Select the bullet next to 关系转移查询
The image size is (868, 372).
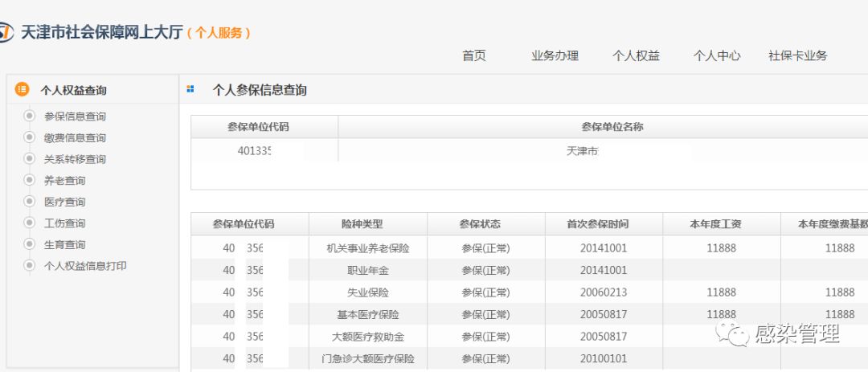pos(30,159)
